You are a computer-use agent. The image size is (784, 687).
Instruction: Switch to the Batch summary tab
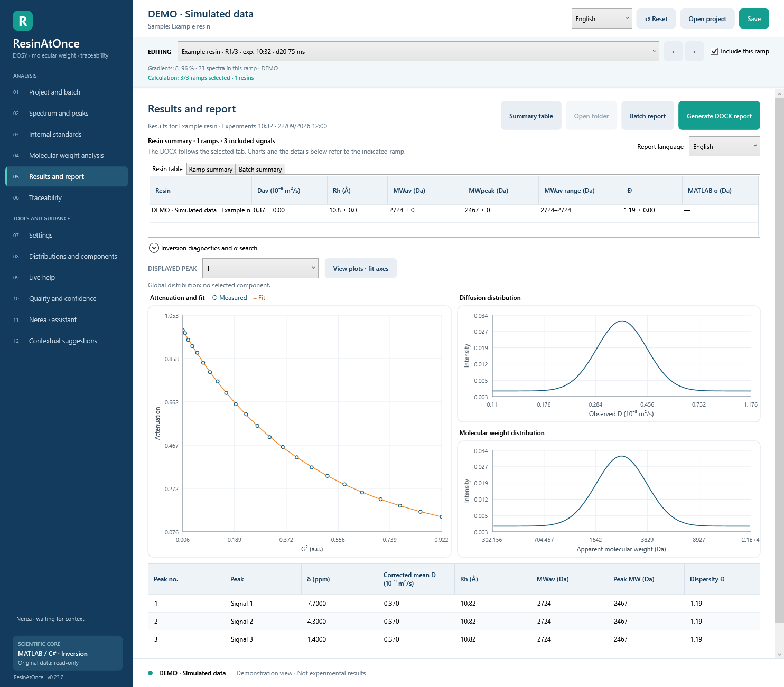click(x=260, y=169)
